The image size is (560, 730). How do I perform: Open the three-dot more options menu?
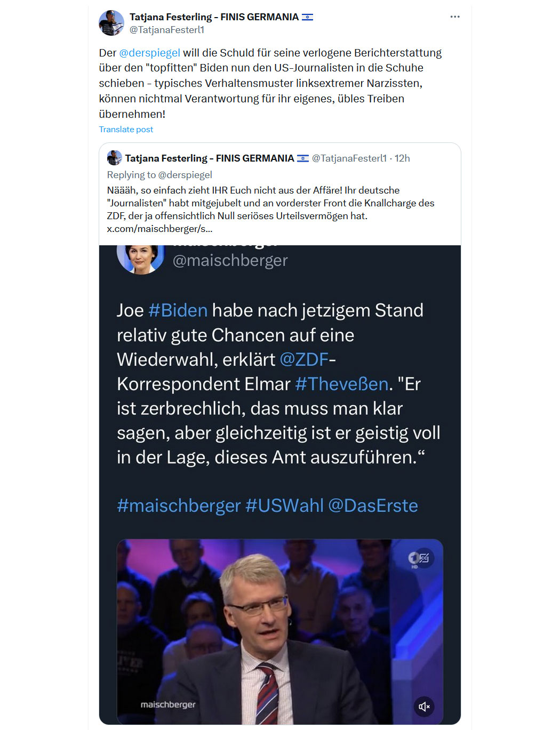454,17
